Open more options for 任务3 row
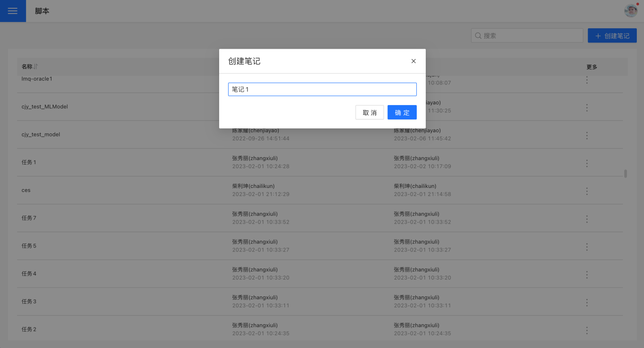The image size is (644, 348). coord(587,302)
